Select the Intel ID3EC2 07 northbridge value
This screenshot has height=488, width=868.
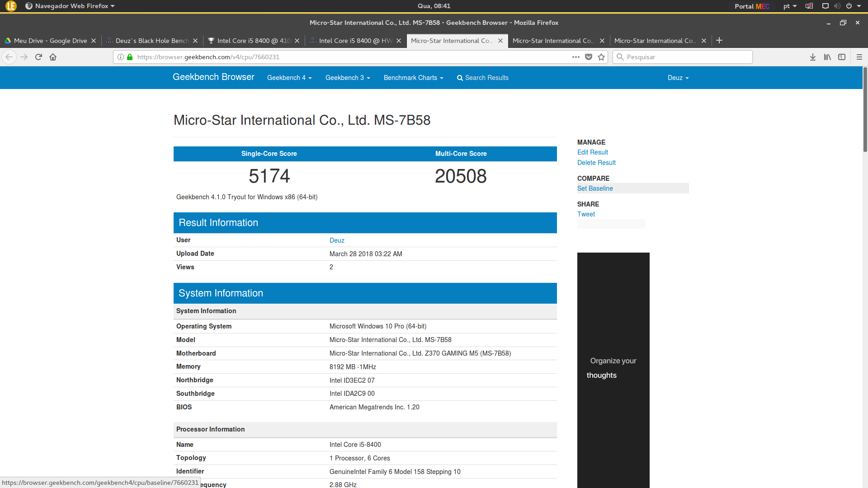pos(352,380)
